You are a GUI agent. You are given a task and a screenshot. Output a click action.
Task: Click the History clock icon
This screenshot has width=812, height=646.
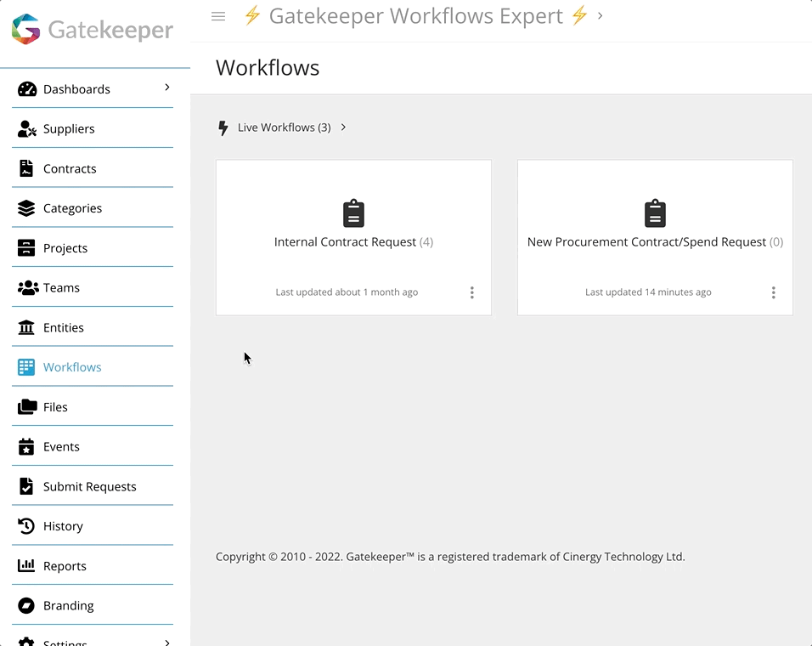26,526
